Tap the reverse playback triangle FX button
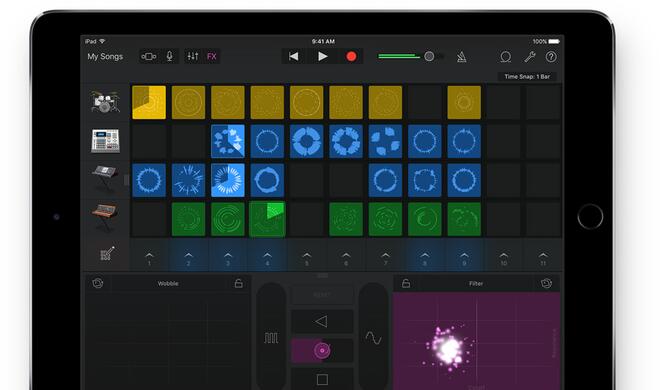 [322, 322]
